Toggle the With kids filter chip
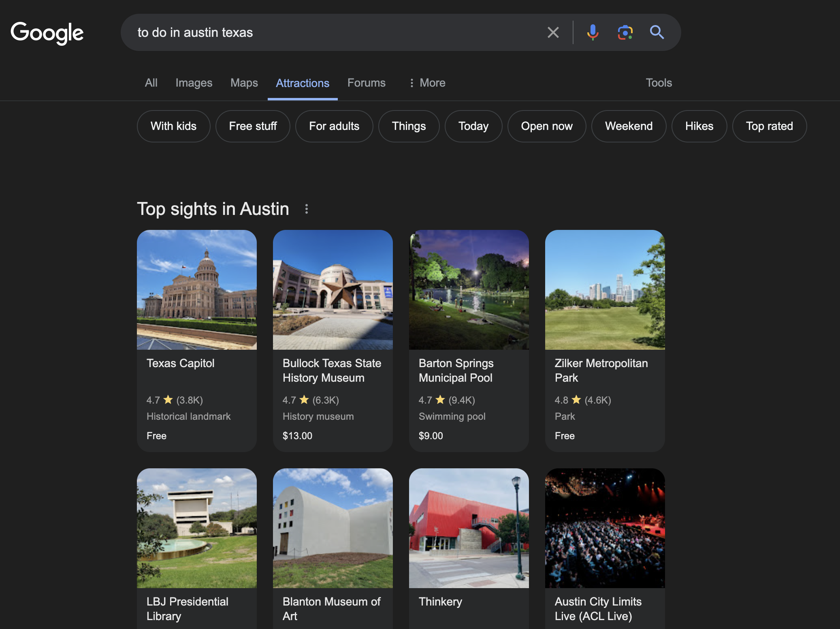 coord(173,126)
